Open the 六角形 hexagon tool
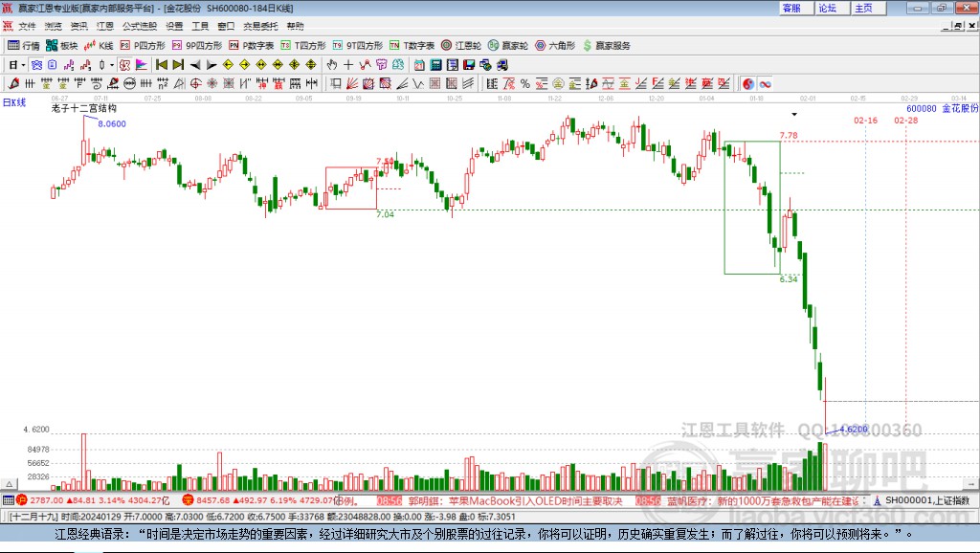The image size is (980, 553). [555, 46]
